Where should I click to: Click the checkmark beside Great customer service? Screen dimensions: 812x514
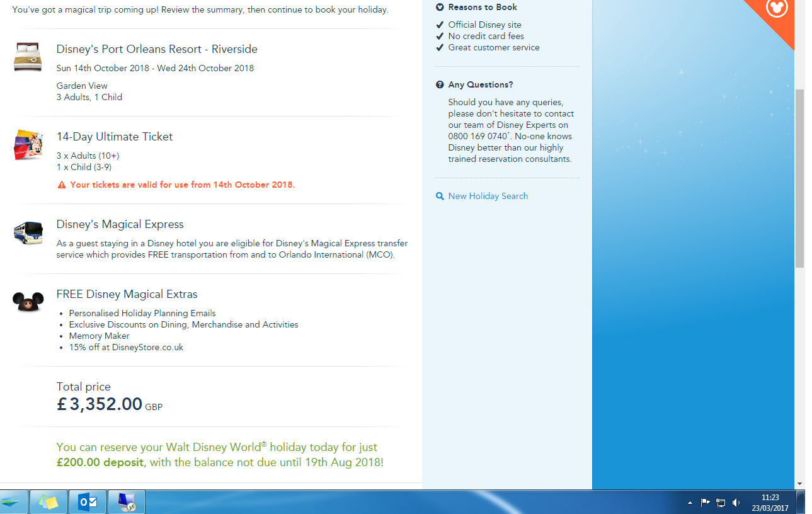click(440, 48)
